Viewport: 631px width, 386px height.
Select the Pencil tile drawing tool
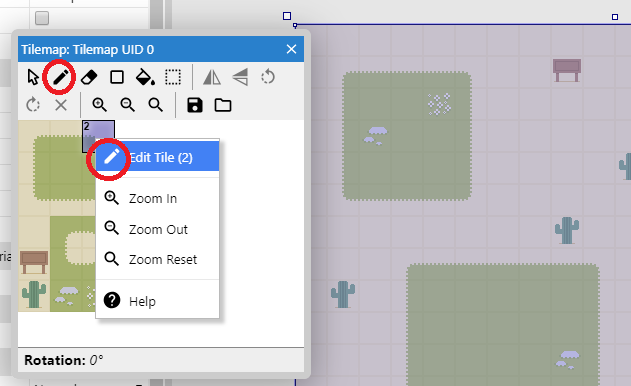click(59, 77)
